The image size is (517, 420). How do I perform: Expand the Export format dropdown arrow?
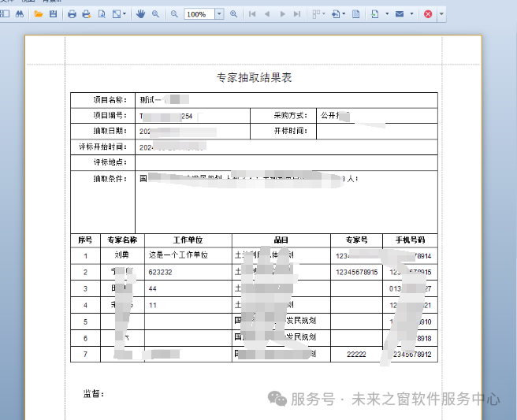[x=387, y=14]
